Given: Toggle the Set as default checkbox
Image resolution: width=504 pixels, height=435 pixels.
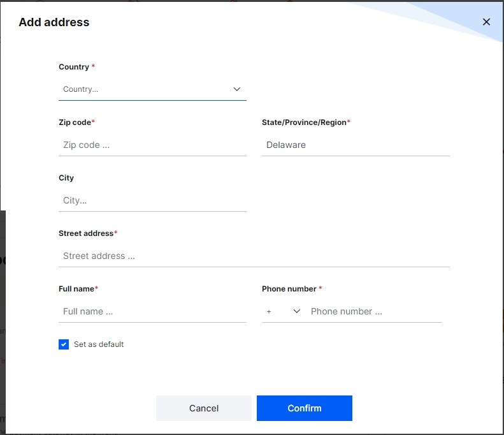Looking at the screenshot, I should [x=64, y=344].
